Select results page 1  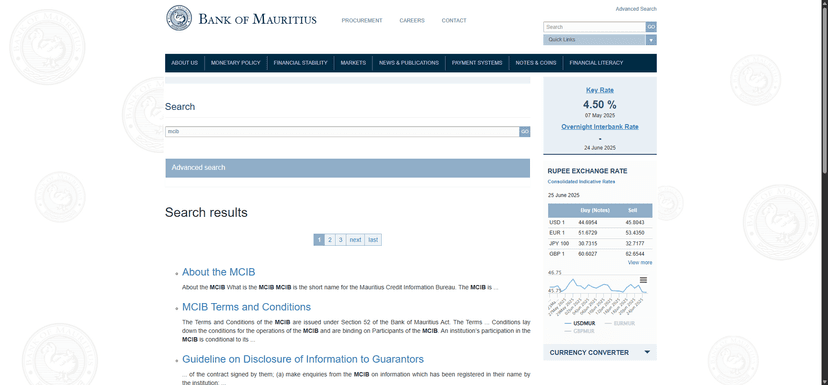[x=318, y=240]
